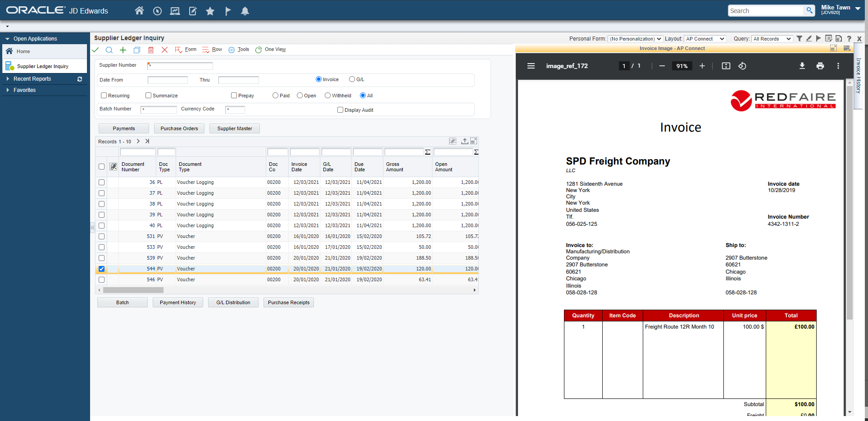
Task: Rotate the invoice PDF page
Action: pyautogui.click(x=742, y=66)
